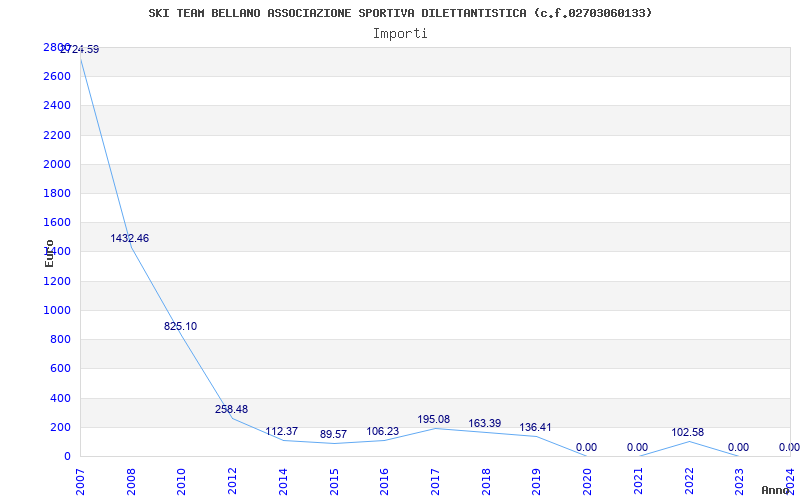
Task: Click the 258.48 data label
Action: click(x=231, y=409)
